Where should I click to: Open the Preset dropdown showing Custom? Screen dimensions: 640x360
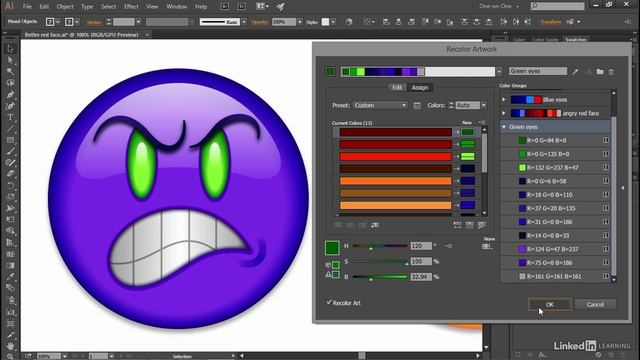point(380,105)
